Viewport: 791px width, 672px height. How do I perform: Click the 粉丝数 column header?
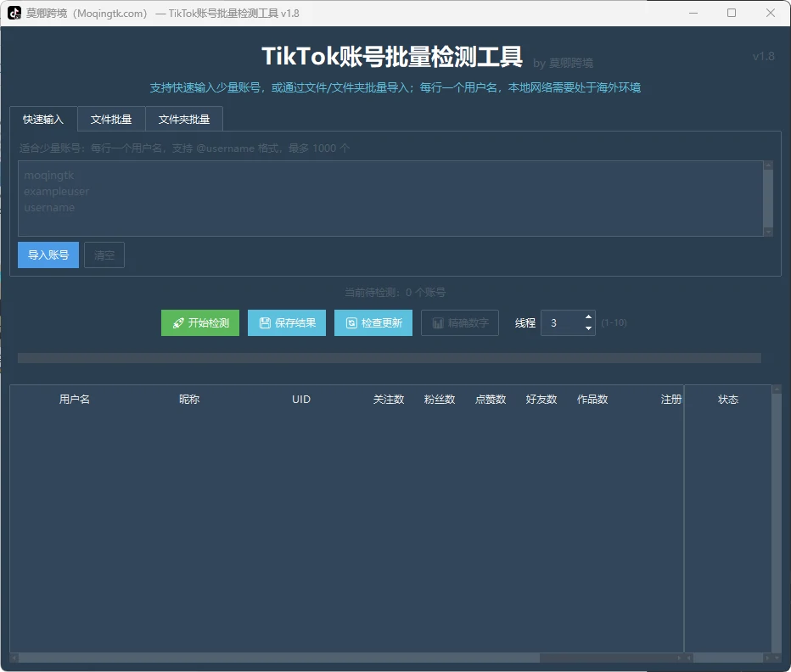[x=440, y=399]
